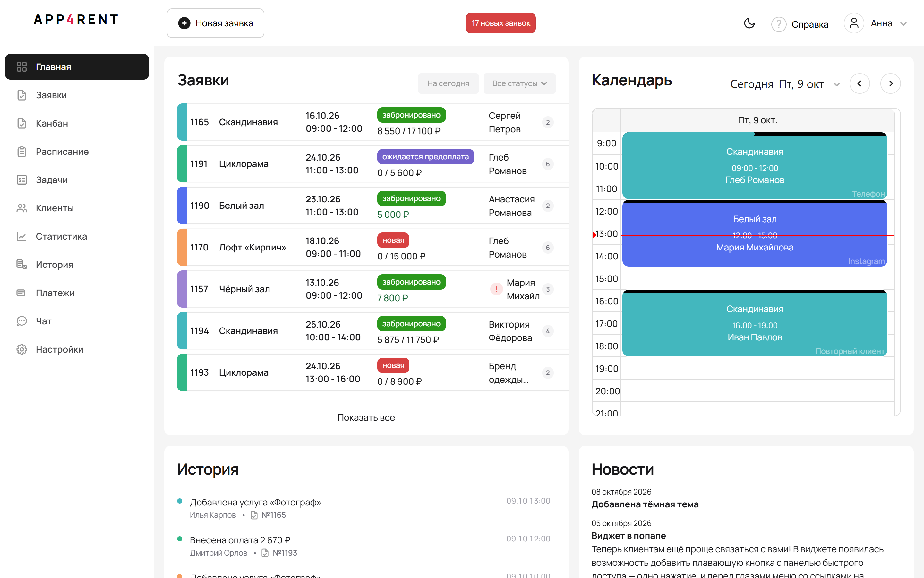Open request 1193 Циклорама row
Screen dimensions: 924x578
pyautogui.click(x=373, y=372)
